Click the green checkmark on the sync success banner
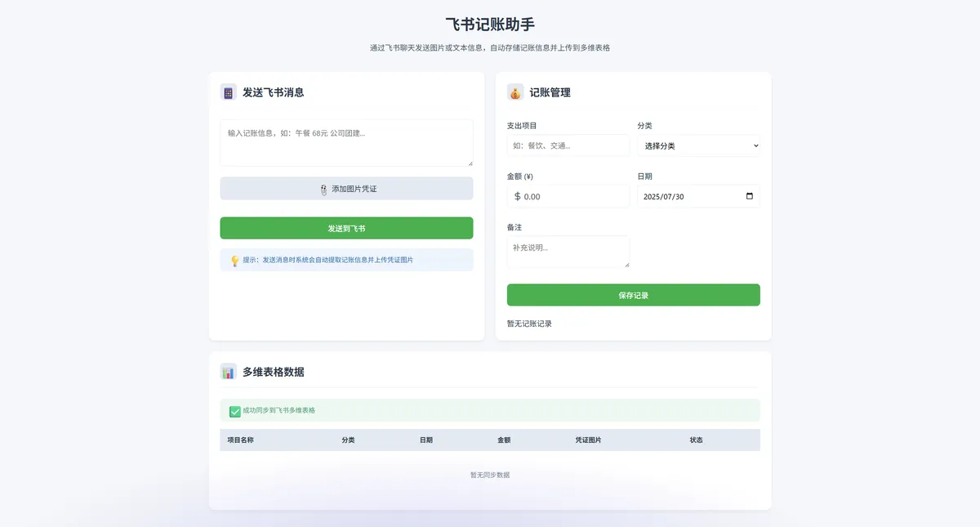The image size is (980, 527). coord(234,410)
